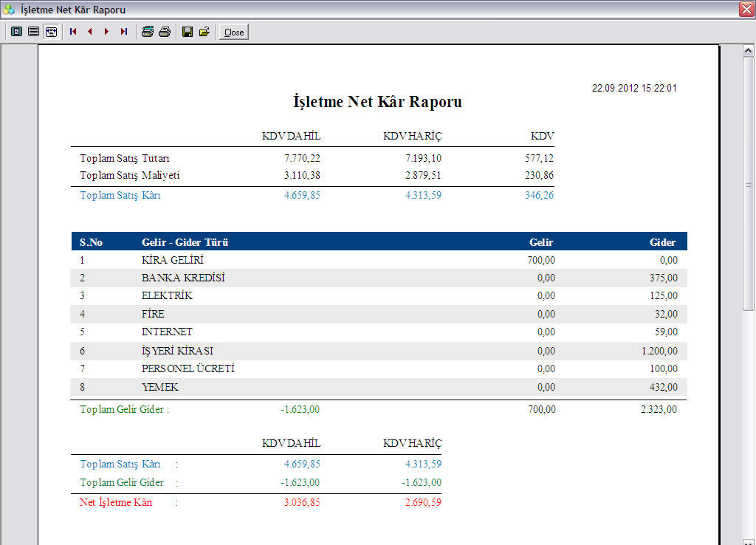Click the S.No column header
Screen dimensions: 756x545
coord(91,242)
